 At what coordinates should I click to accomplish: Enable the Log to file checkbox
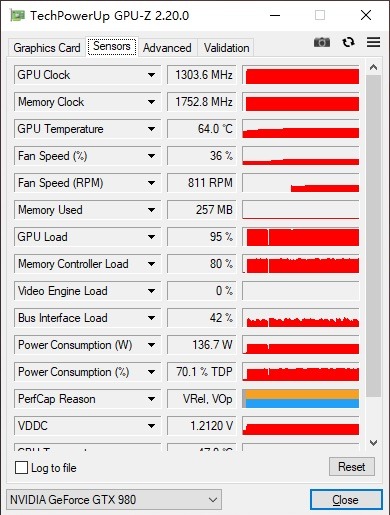(x=21, y=467)
